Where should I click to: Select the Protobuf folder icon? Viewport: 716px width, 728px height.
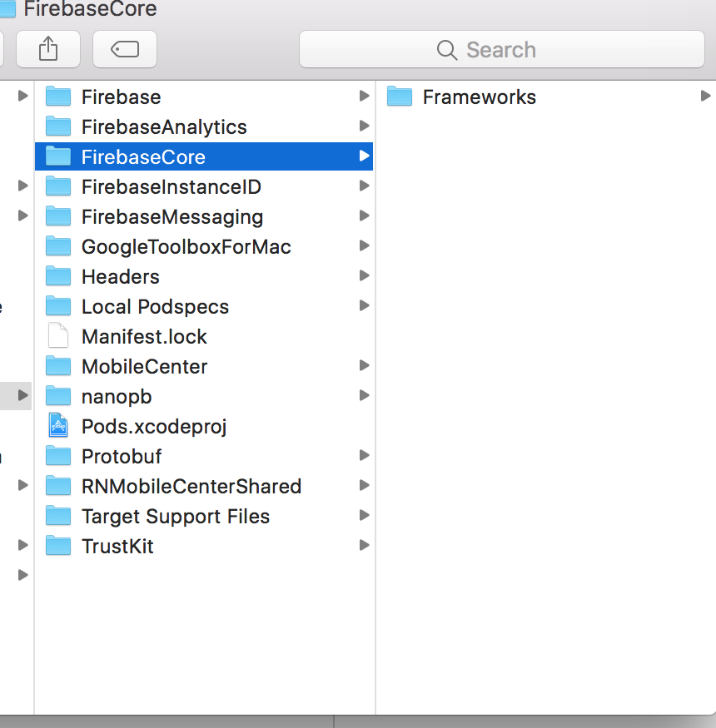click(x=58, y=455)
